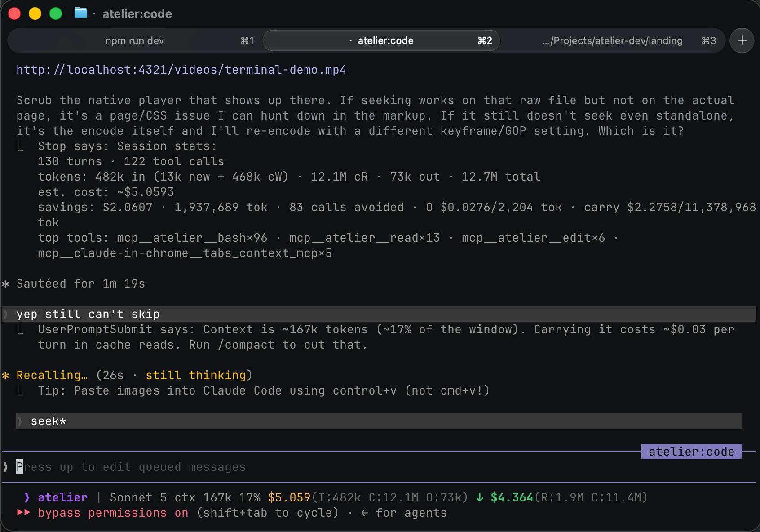
Task: Click the queued message 'seek*'
Action: click(379, 421)
